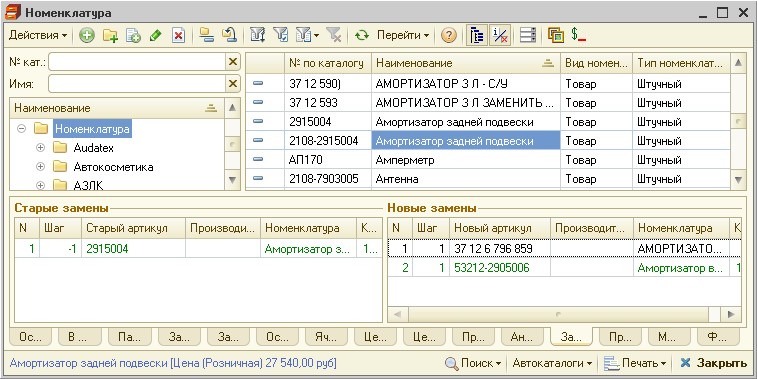
Task: Click the green pencil Edit icon
Action: (155, 35)
